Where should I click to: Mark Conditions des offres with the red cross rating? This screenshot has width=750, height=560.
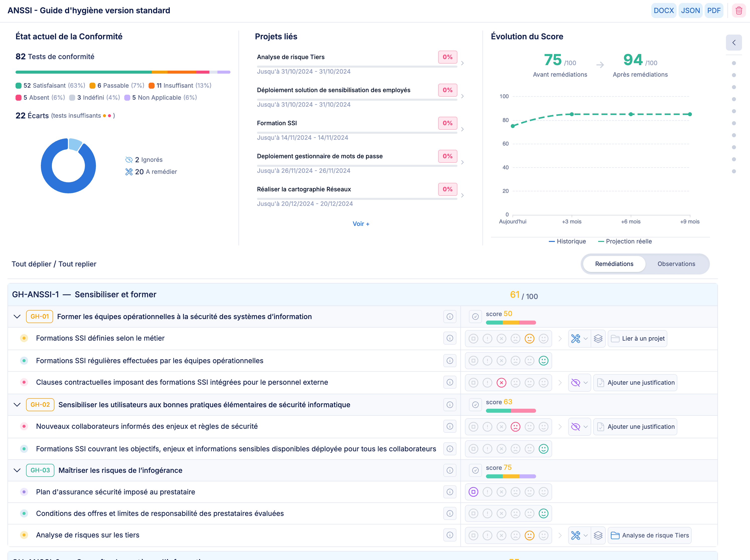tap(502, 513)
